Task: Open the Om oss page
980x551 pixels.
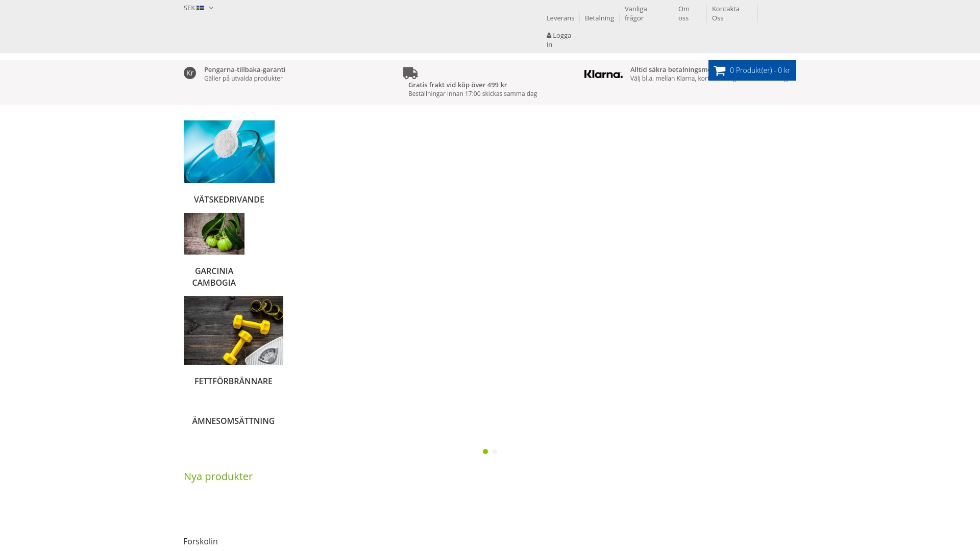Action: click(683, 13)
